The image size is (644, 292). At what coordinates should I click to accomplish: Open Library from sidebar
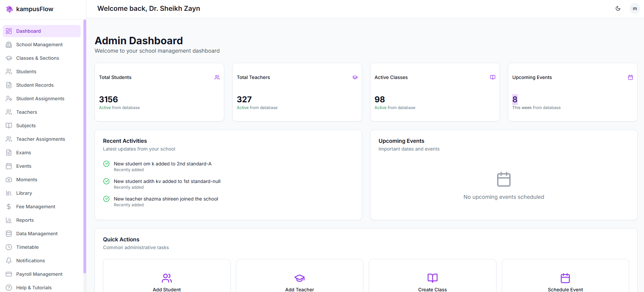pos(42,193)
